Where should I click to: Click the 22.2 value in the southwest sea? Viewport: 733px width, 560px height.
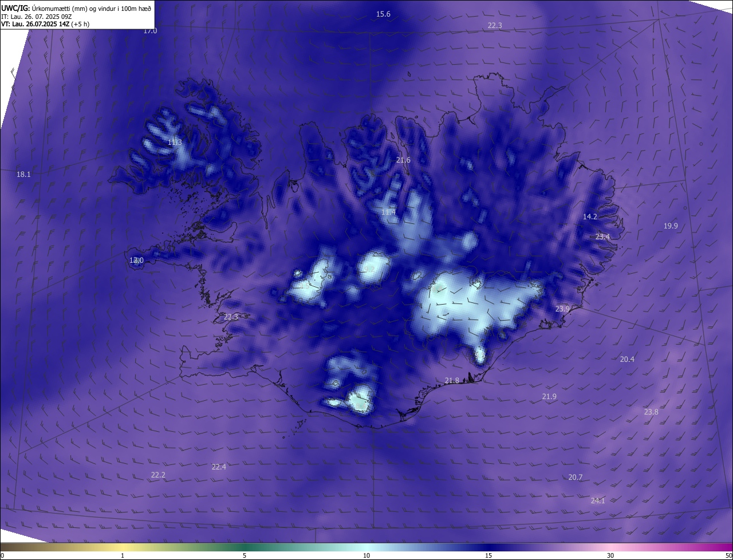pos(158,475)
